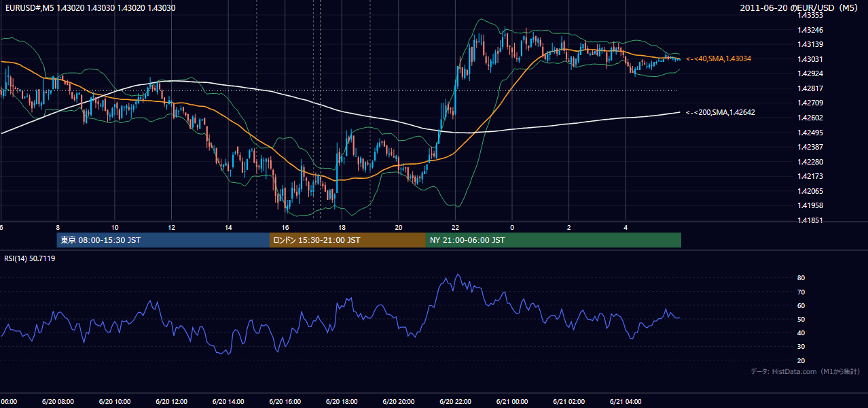Click hour tick 22 under price chart

pos(455,228)
